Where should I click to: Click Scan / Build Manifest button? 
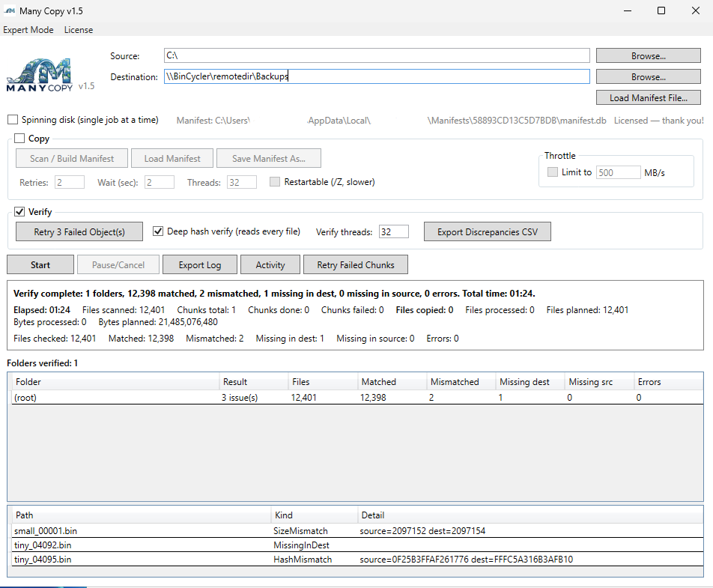(72, 158)
